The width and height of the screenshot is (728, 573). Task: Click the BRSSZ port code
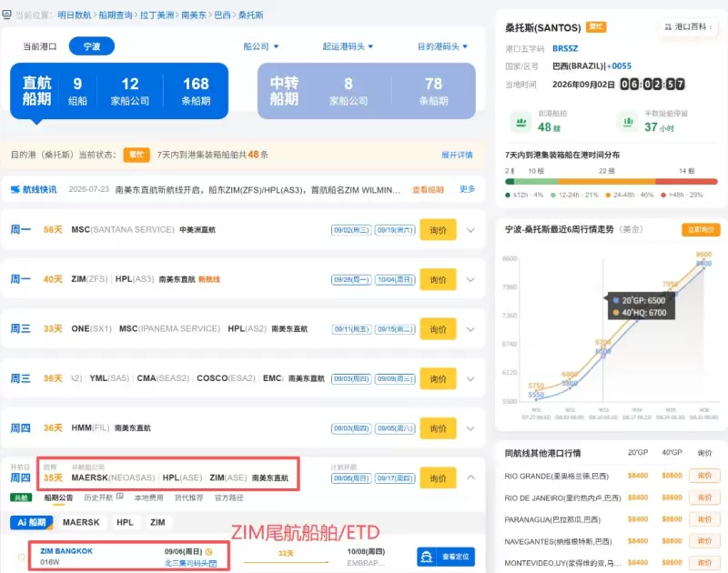[565, 48]
